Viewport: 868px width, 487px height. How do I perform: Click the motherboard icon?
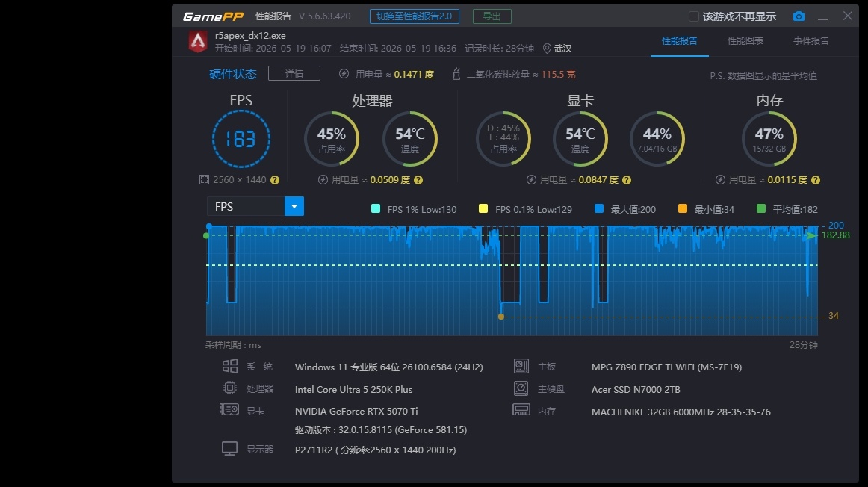coord(521,366)
